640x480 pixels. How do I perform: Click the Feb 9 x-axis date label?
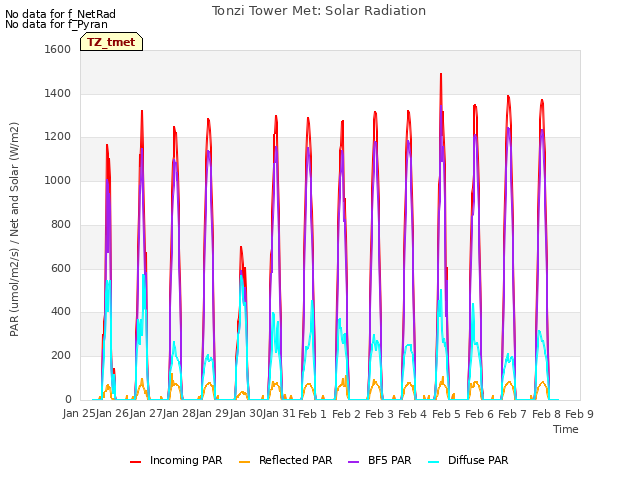[579, 414]
